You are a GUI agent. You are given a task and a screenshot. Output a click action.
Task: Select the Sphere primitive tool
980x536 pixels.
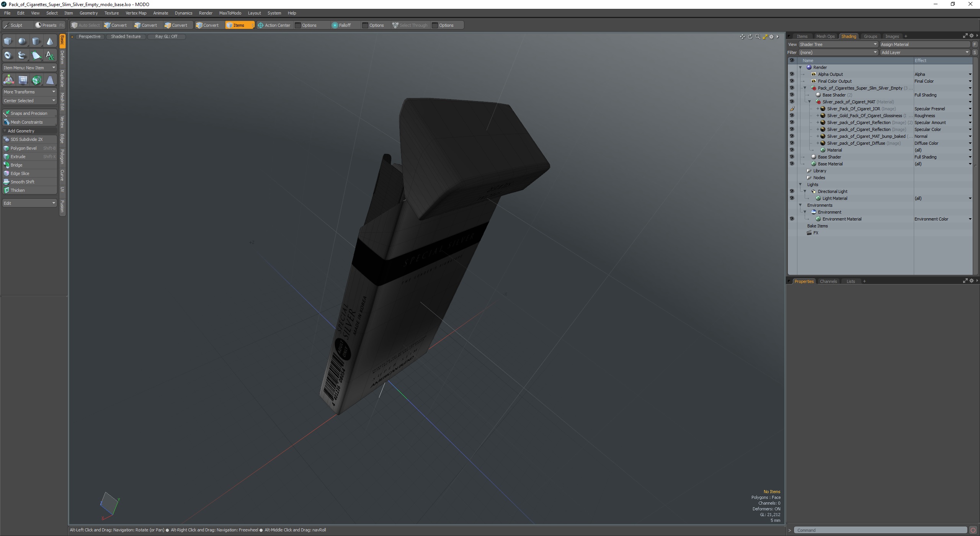[22, 41]
